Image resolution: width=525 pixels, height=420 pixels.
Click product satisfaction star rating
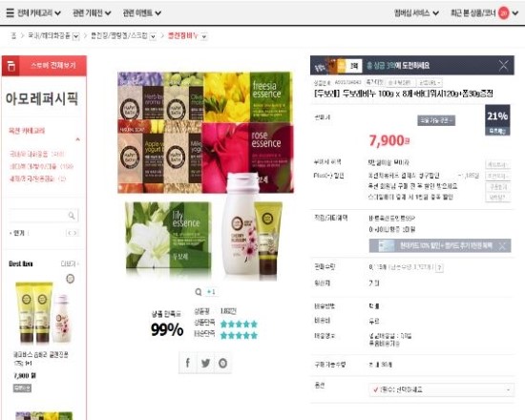click(x=239, y=324)
